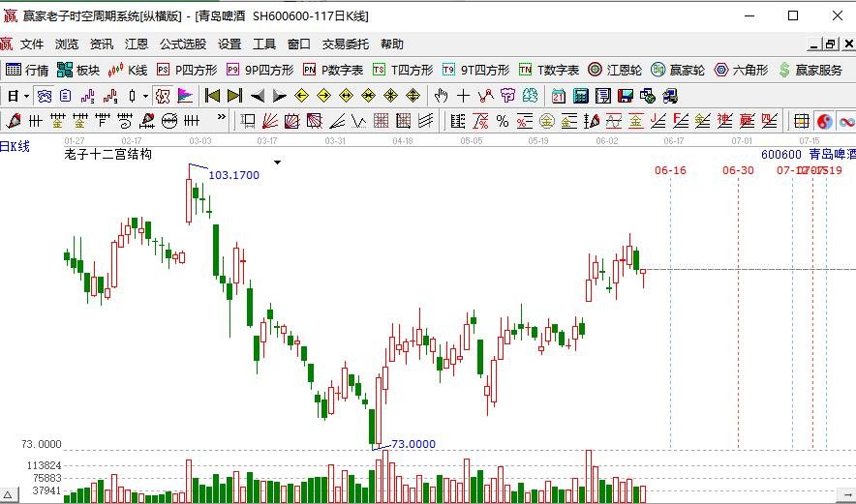Image resolution: width=856 pixels, height=504 pixels.
Task: Open the P四方形 tool
Action: point(187,70)
